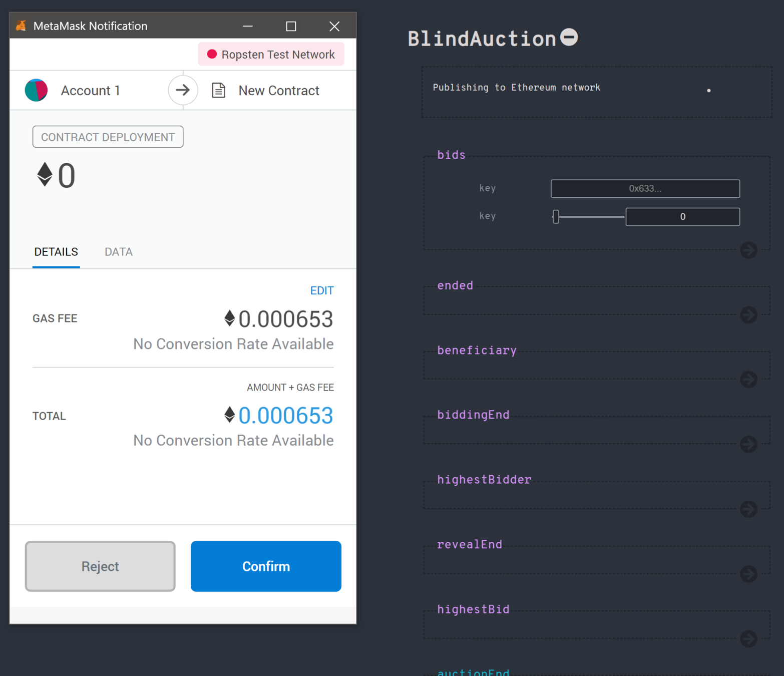Run the ended query arrow button
This screenshot has height=676, width=784.
[748, 315]
